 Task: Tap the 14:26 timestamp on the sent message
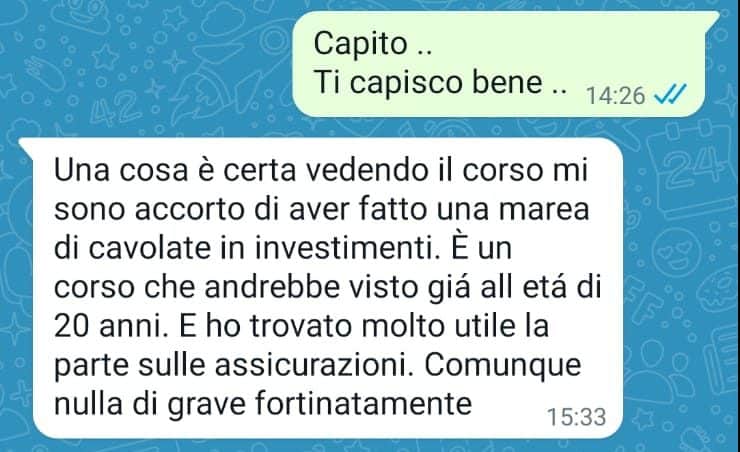tap(615, 96)
